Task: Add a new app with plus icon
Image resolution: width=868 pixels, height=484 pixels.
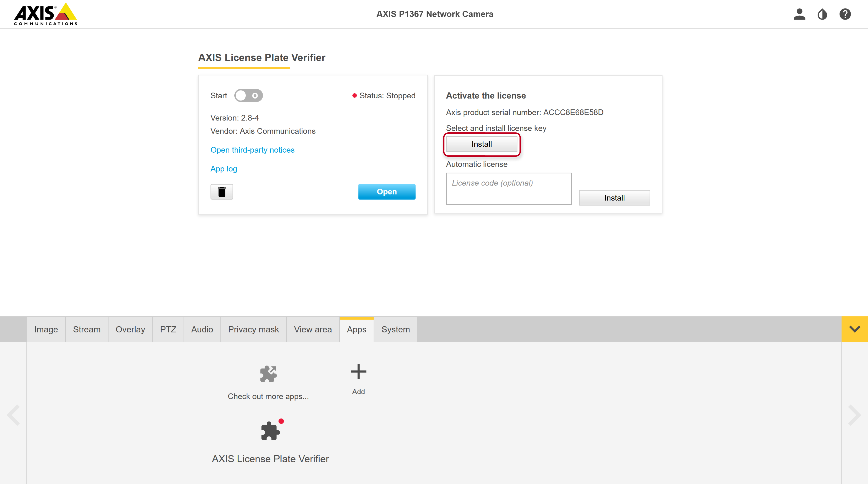Action: [358, 372]
